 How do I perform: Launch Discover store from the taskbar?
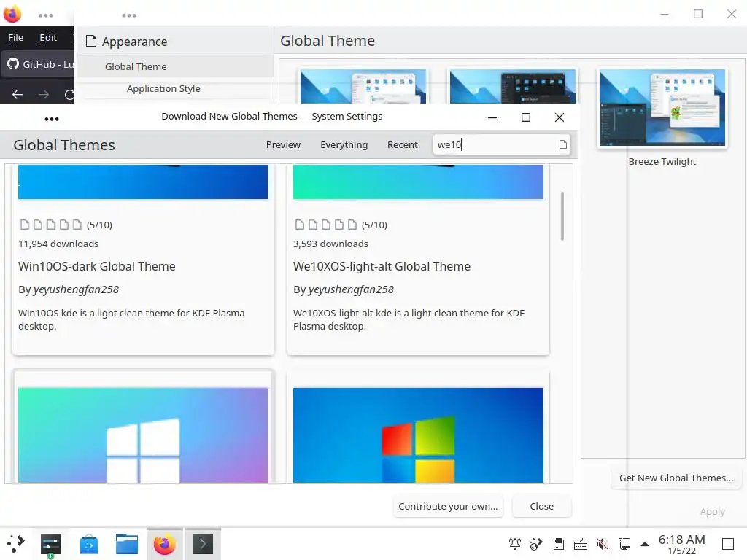pyautogui.click(x=88, y=544)
